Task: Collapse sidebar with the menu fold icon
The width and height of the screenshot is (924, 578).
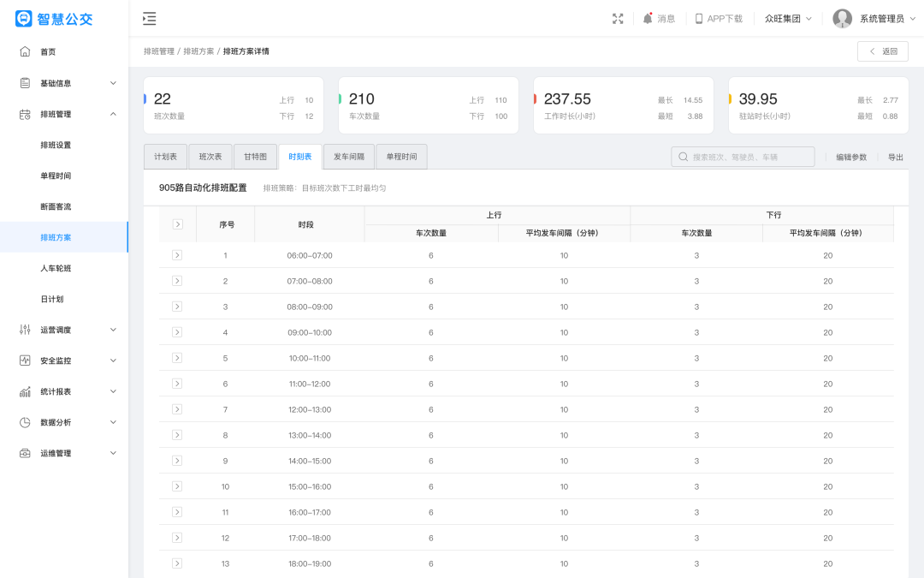Action: point(150,19)
